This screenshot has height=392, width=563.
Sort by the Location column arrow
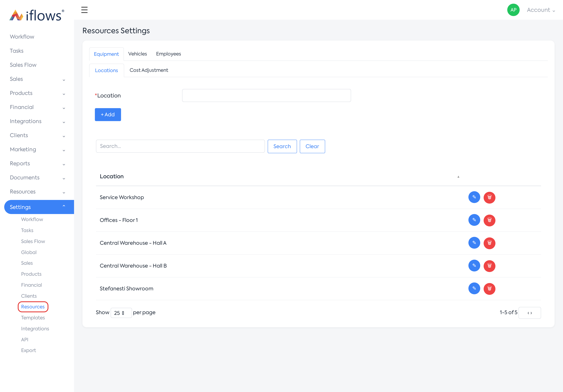458,177
